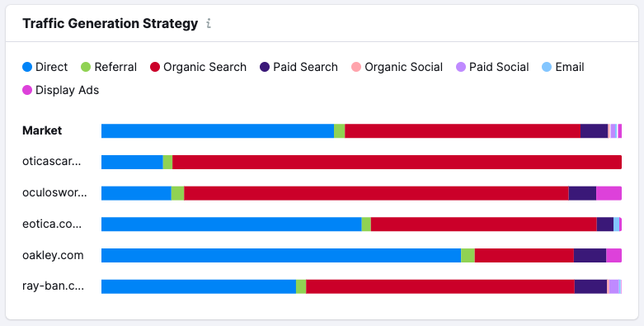Select the ray-ban.c... row label

pos(53,286)
